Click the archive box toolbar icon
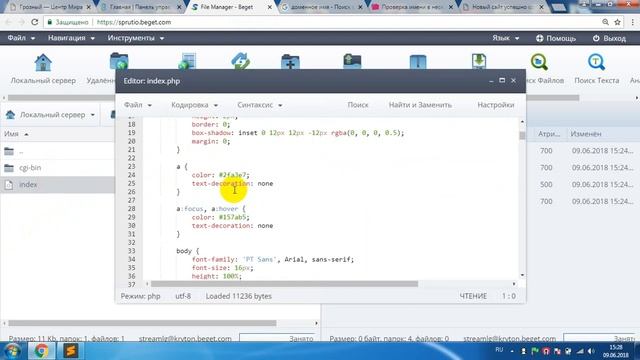This screenshot has width=640, height=360. point(418,62)
